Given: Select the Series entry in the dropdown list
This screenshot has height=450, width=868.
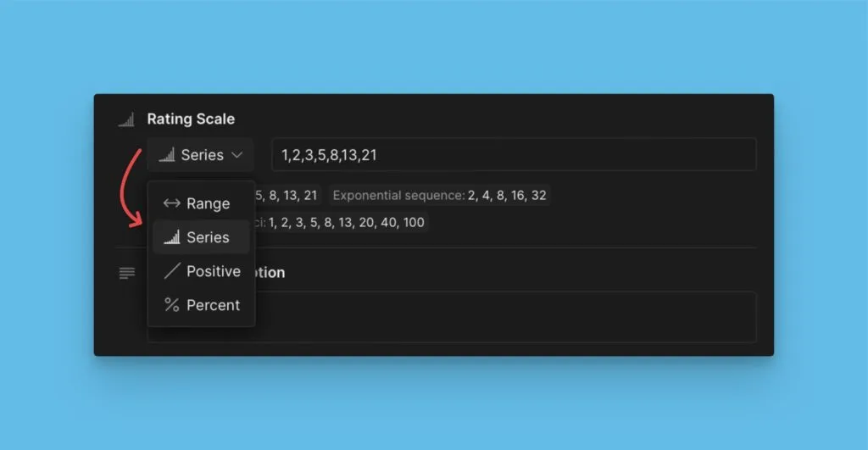Looking at the screenshot, I should [x=208, y=237].
